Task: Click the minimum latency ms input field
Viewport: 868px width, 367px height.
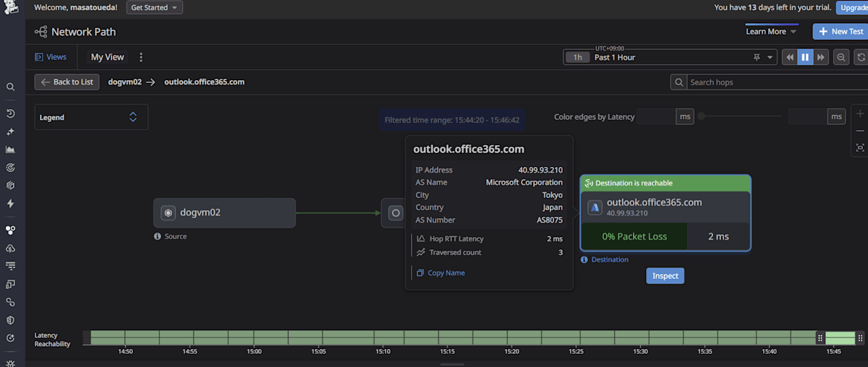Action: click(x=655, y=116)
